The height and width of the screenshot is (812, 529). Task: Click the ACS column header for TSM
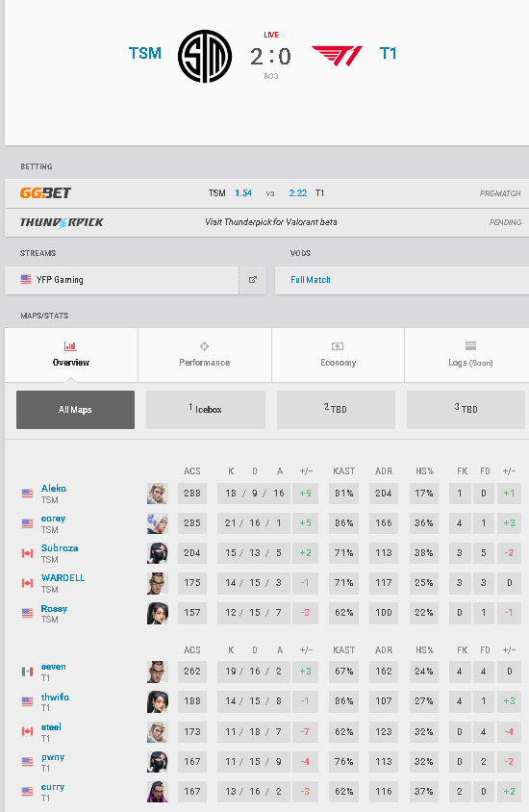tap(192, 471)
